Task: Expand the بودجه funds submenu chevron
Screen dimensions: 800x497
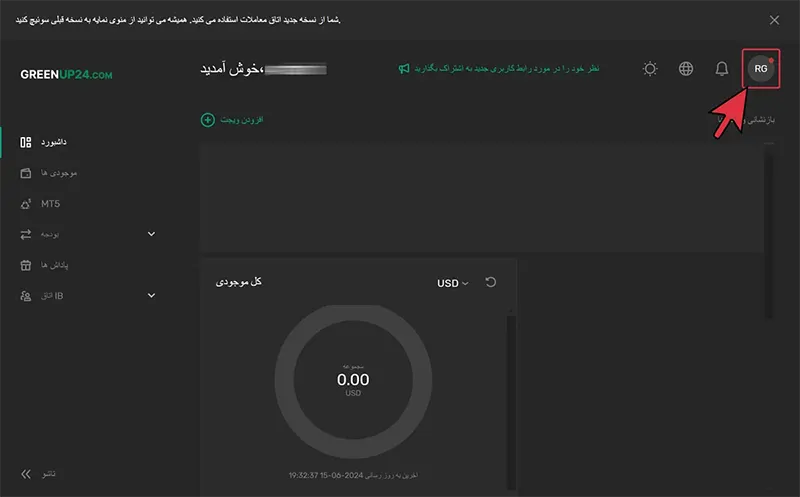Action: coord(152,234)
